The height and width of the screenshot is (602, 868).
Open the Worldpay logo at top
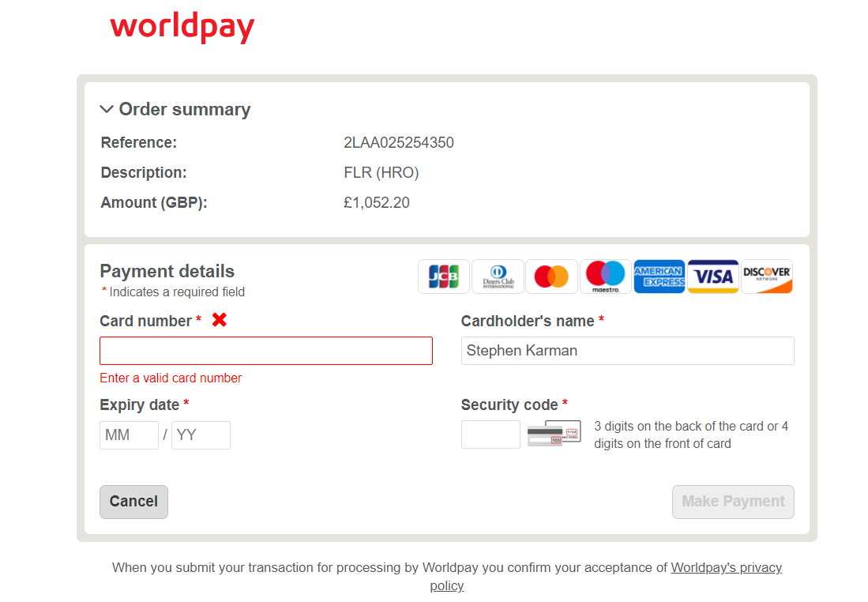[x=182, y=27]
